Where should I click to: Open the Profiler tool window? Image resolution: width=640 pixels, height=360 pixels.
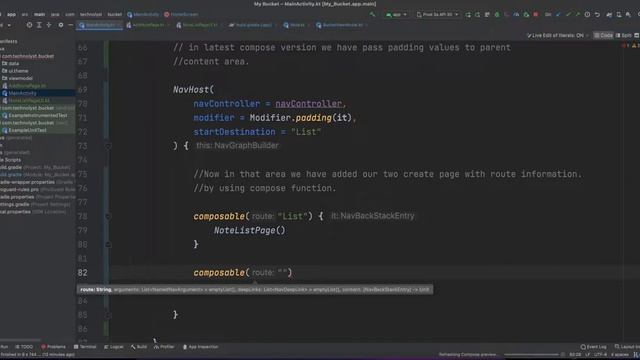click(x=164, y=347)
